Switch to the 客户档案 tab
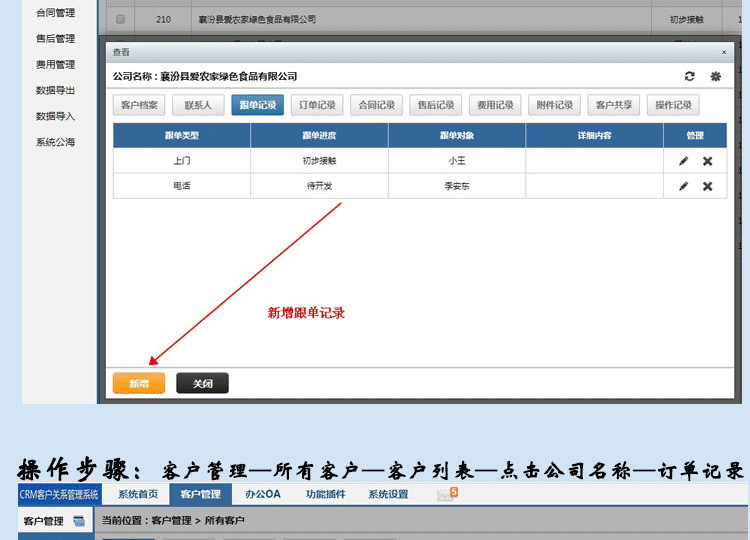 tap(139, 105)
